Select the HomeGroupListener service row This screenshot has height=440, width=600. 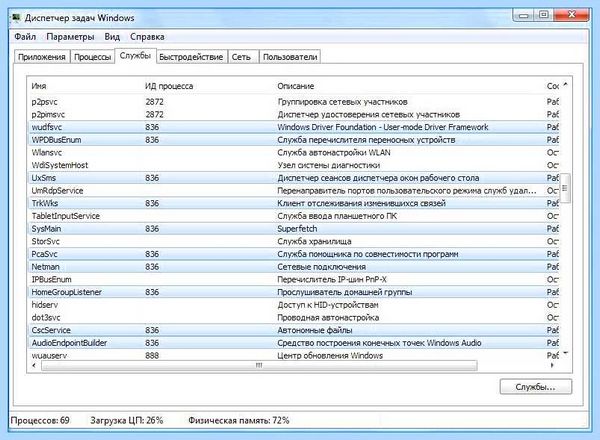(x=295, y=292)
